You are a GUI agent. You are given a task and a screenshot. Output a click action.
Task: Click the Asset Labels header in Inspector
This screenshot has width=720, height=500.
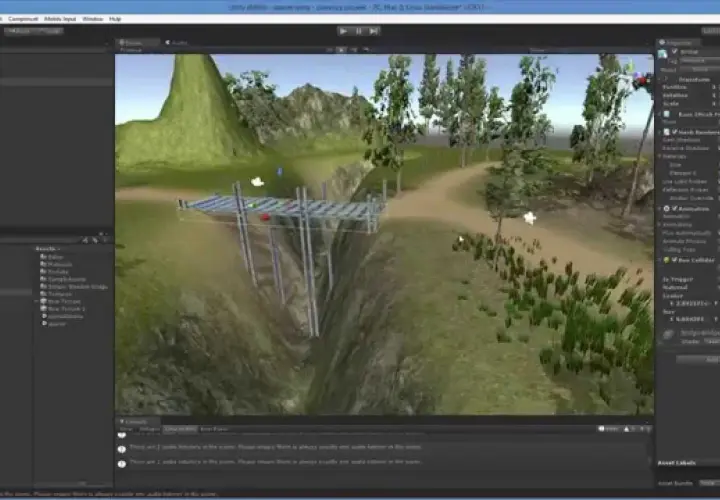pyautogui.click(x=676, y=463)
